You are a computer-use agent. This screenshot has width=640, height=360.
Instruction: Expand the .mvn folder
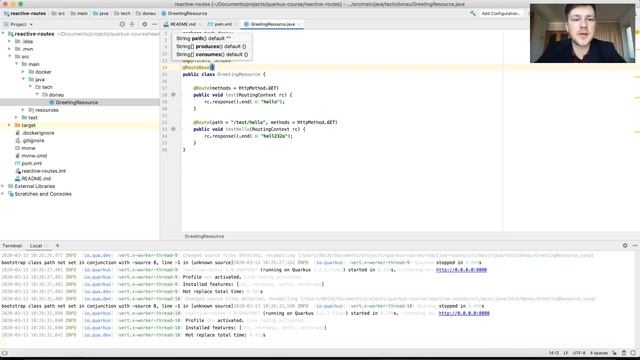[10, 49]
